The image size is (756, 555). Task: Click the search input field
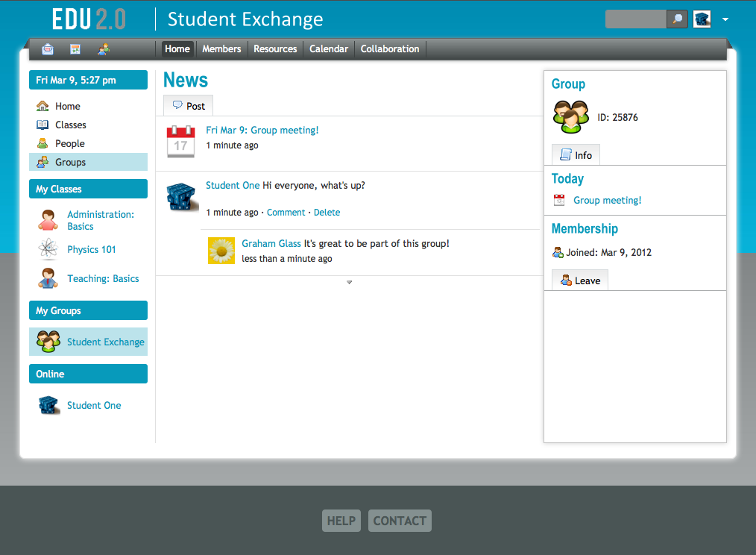[x=635, y=19]
